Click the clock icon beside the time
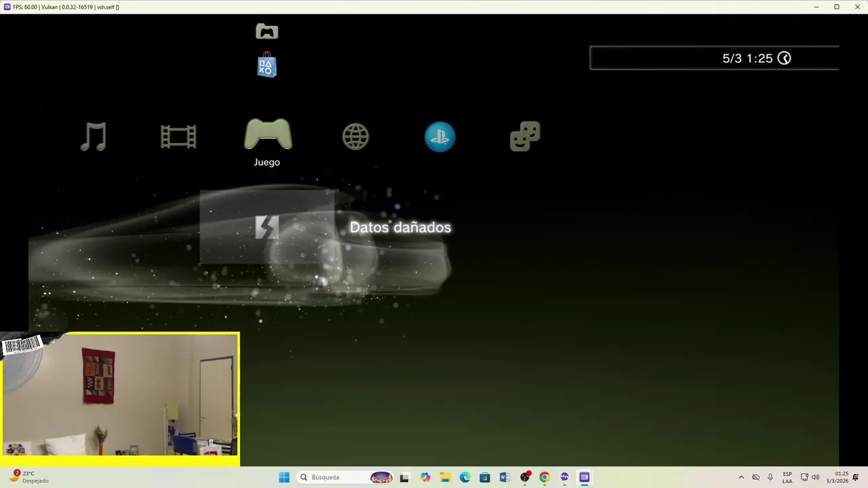Screen dimensions: 868x488 pyautogui.click(x=784, y=58)
